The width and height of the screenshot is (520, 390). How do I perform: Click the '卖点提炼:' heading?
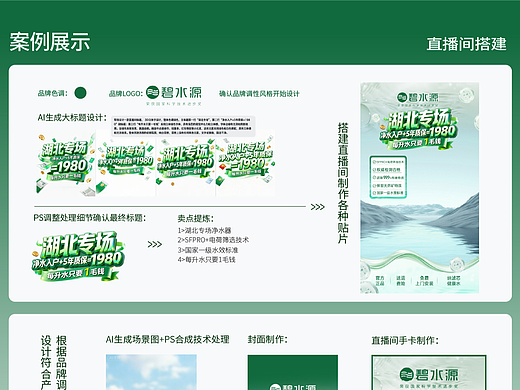tap(195, 218)
